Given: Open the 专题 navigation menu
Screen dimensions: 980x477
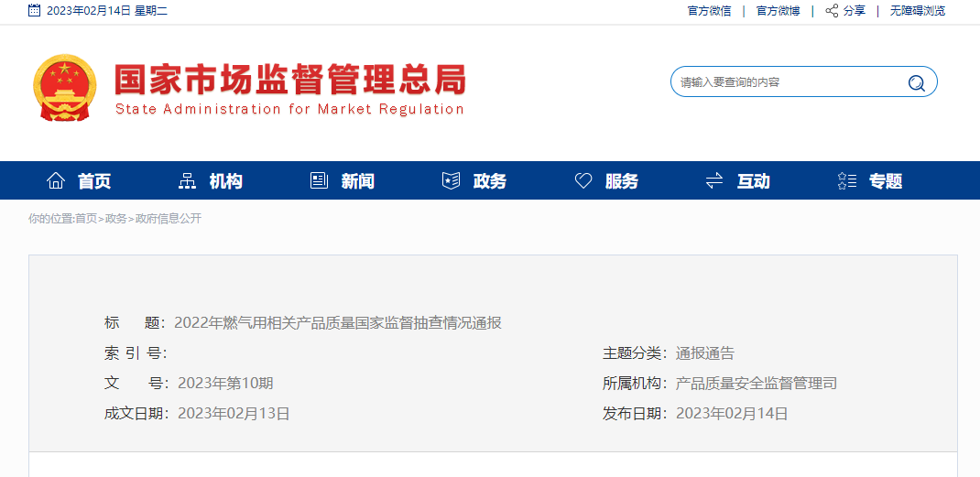Looking at the screenshot, I should [886, 181].
